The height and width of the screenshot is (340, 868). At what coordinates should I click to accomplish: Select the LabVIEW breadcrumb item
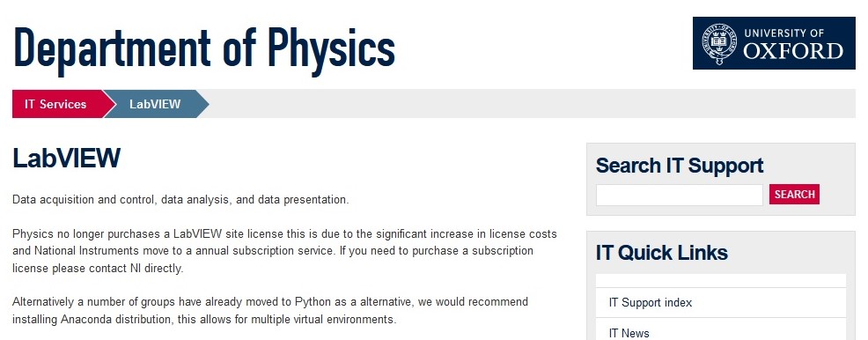click(155, 104)
